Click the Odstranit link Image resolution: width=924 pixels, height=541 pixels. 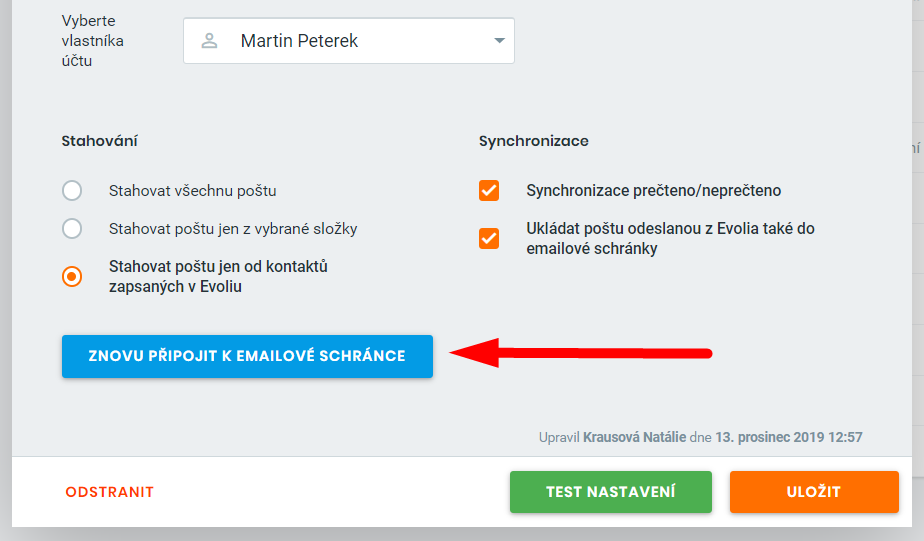tap(110, 492)
